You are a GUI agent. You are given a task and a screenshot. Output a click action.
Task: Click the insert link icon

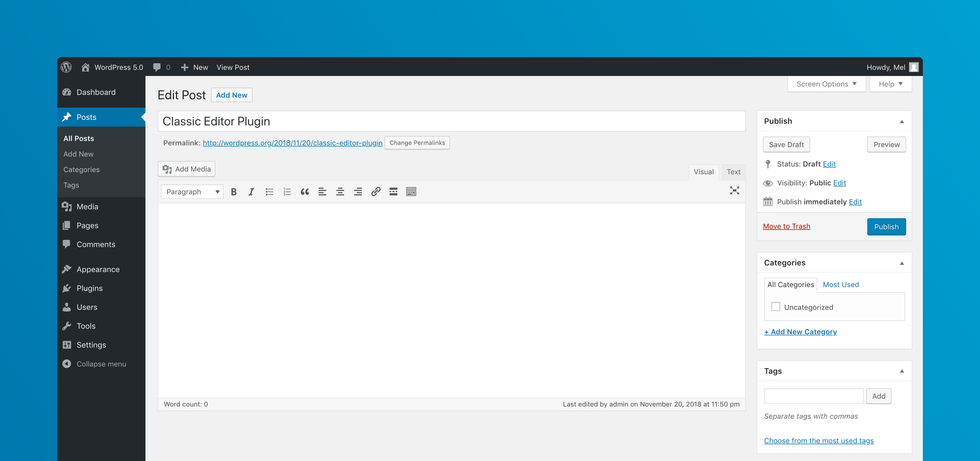click(376, 192)
